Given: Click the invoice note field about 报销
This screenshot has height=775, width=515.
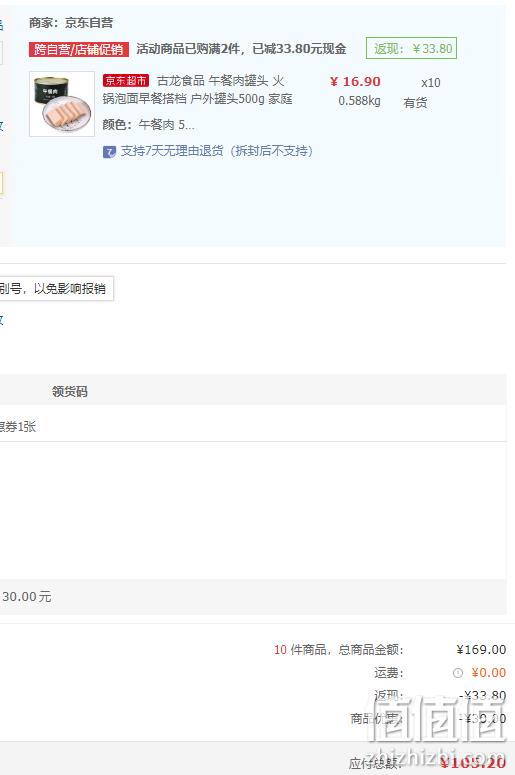Looking at the screenshot, I should pyautogui.click(x=56, y=289).
